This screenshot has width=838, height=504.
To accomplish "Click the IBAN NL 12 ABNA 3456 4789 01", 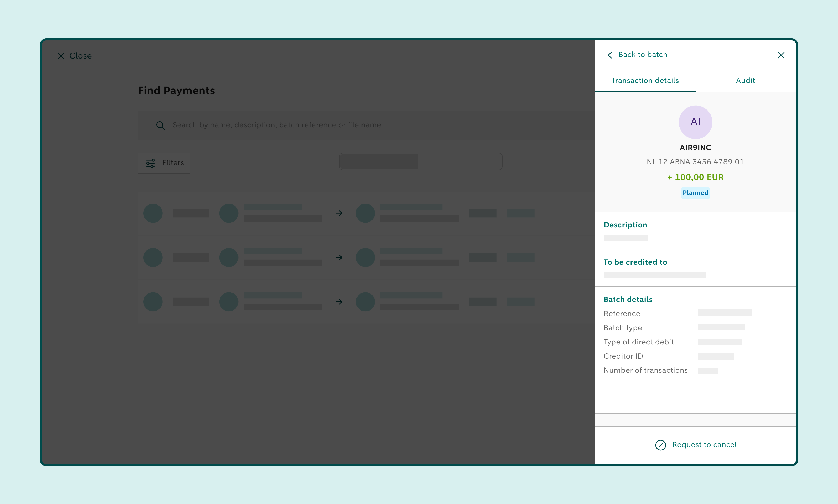I will point(695,162).
